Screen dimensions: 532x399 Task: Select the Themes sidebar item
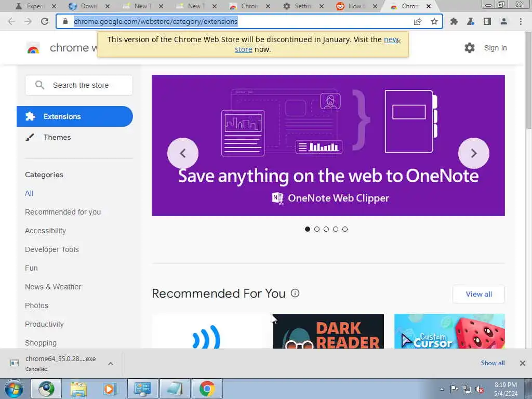coord(57,137)
